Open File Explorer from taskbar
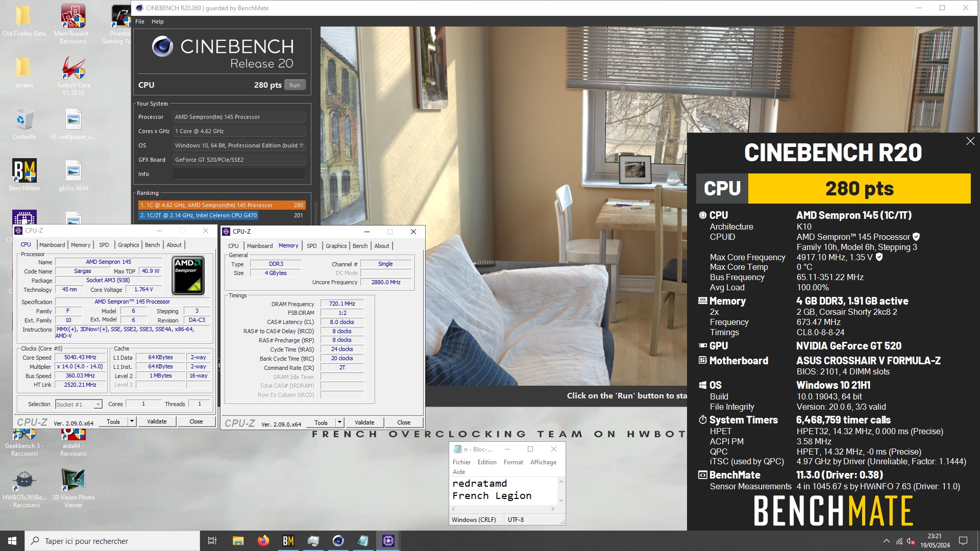Screen dimensions: 980x551 point(238,541)
